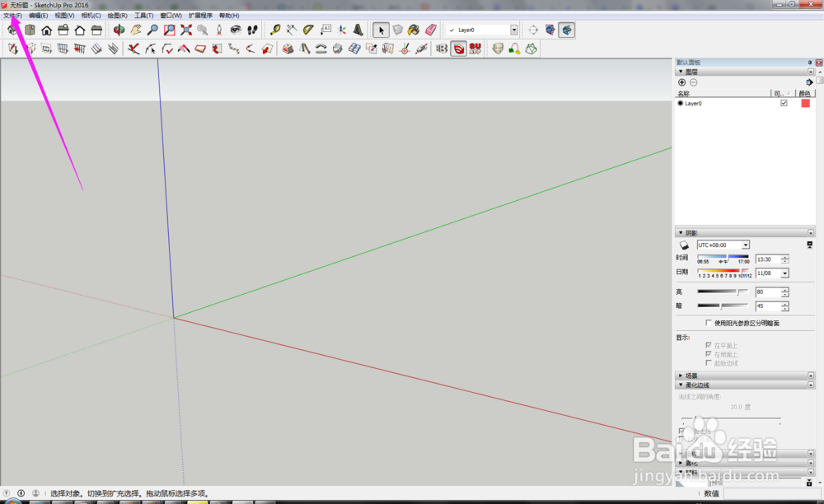Open the 绘图(R) menu
The height and width of the screenshot is (504, 824).
118,16
